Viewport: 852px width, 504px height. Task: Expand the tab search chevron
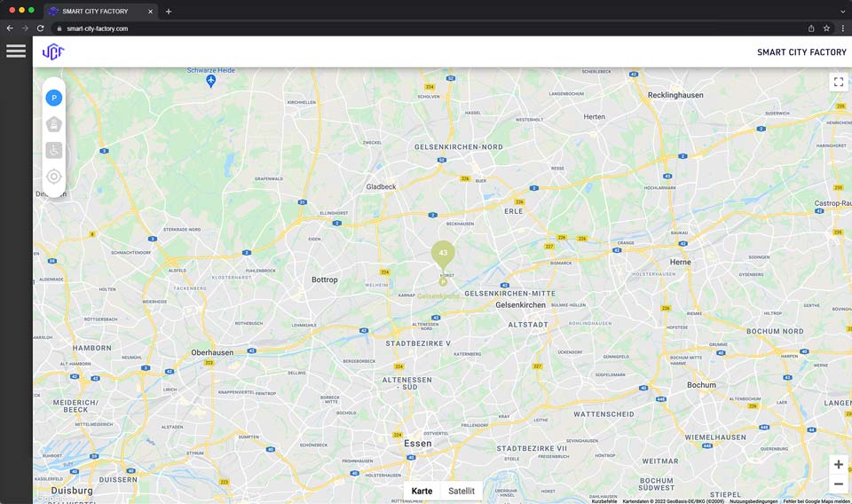click(843, 12)
